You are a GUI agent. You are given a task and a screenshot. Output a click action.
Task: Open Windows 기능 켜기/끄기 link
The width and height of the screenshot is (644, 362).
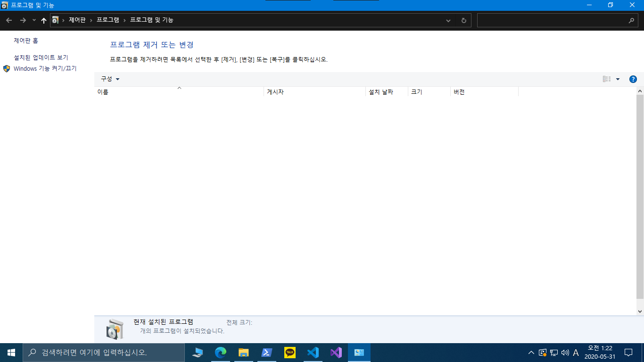(x=45, y=69)
